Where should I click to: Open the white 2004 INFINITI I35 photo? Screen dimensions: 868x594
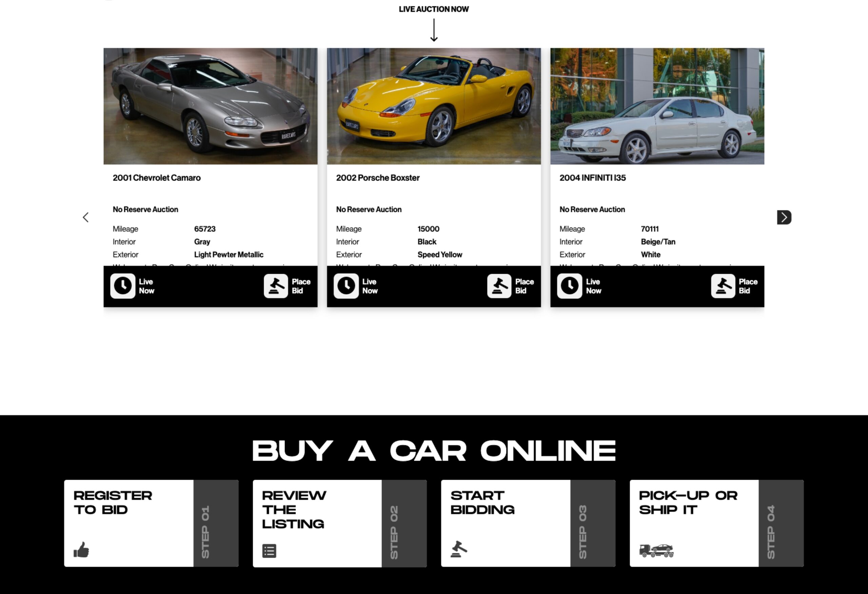[x=657, y=106]
